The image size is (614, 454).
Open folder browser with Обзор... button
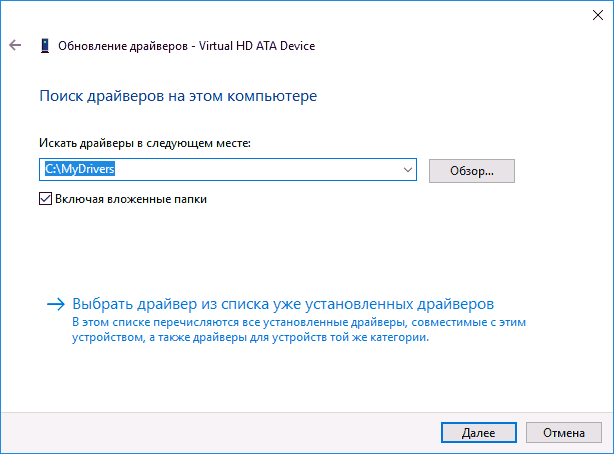click(472, 171)
